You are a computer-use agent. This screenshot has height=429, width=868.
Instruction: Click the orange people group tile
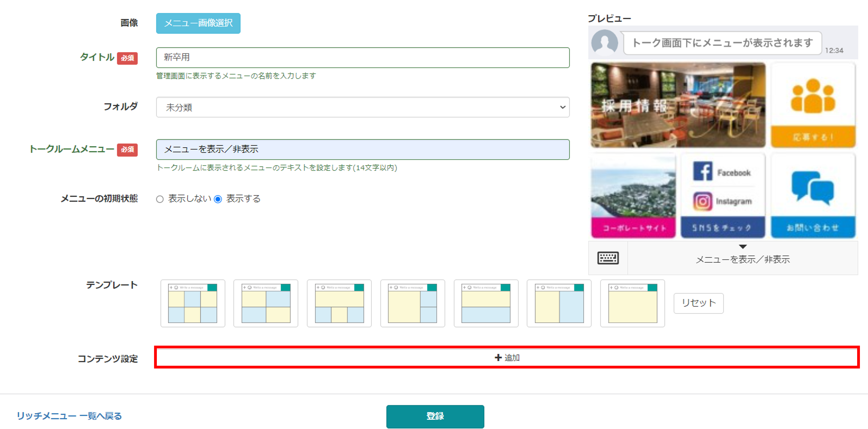813,105
